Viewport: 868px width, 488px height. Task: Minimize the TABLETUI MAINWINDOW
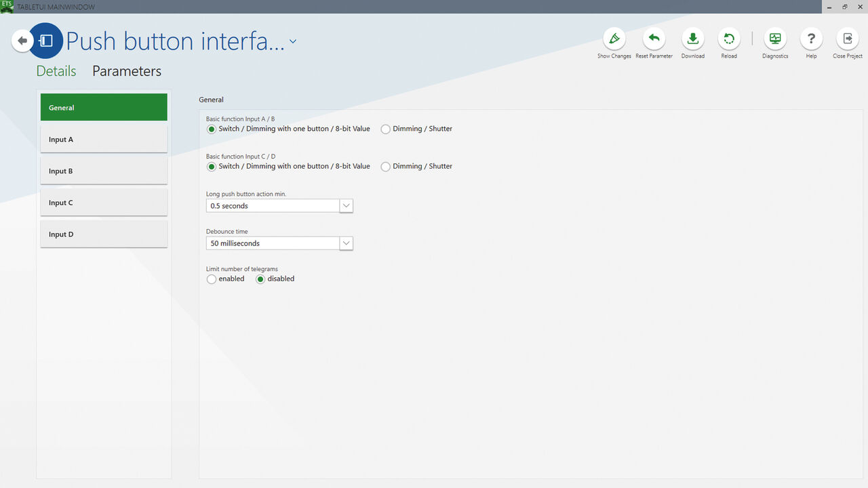point(830,7)
